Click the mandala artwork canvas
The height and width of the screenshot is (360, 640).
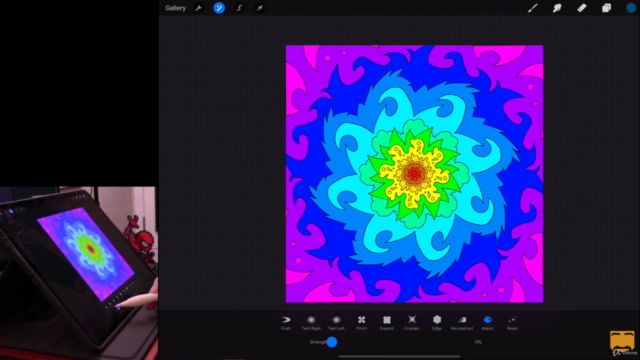click(x=414, y=174)
